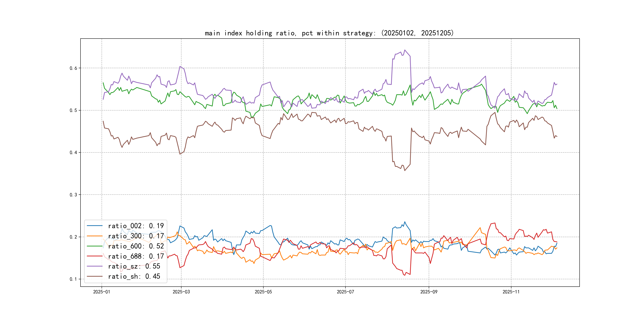Click the 2025-09 x-axis tick label
644x322 pixels.
tap(429, 292)
